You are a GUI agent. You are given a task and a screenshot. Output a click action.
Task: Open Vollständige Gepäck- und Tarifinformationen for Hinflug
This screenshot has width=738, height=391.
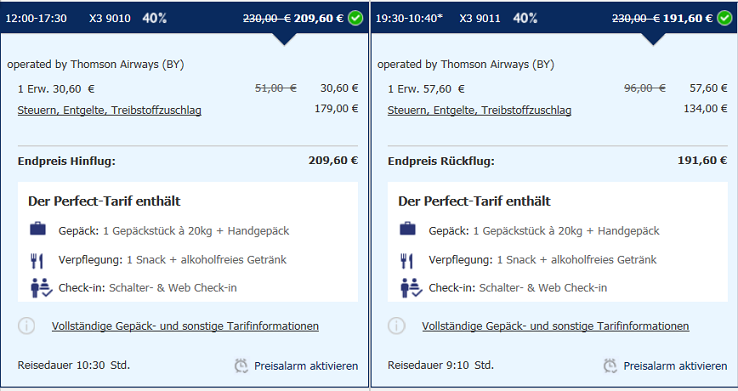point(185,326)
